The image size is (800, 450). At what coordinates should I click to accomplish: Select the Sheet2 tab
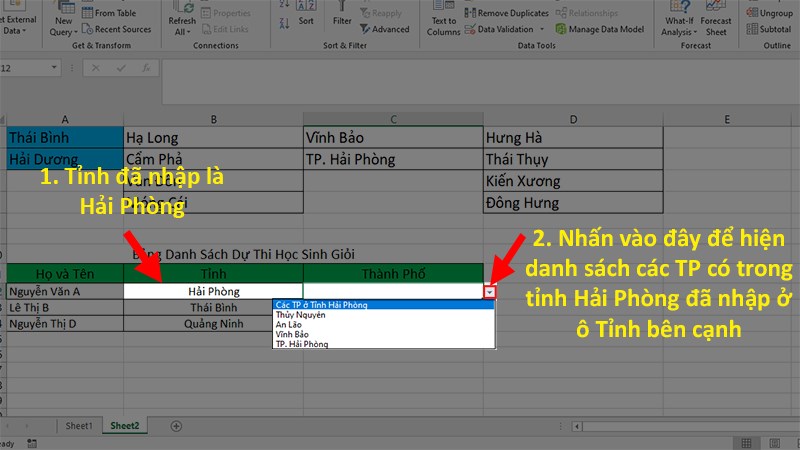click(124, 426)
